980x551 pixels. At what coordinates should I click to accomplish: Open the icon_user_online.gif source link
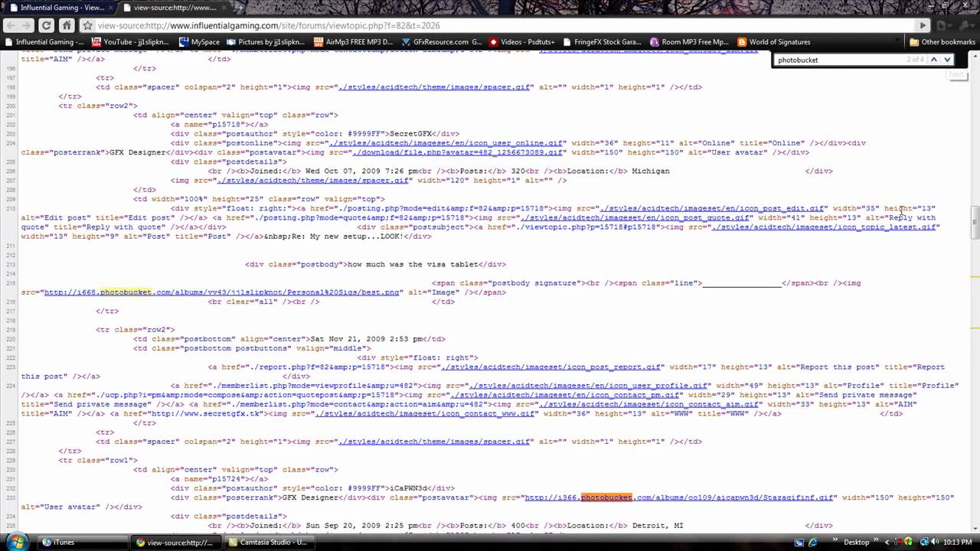[x=446, y=143]
